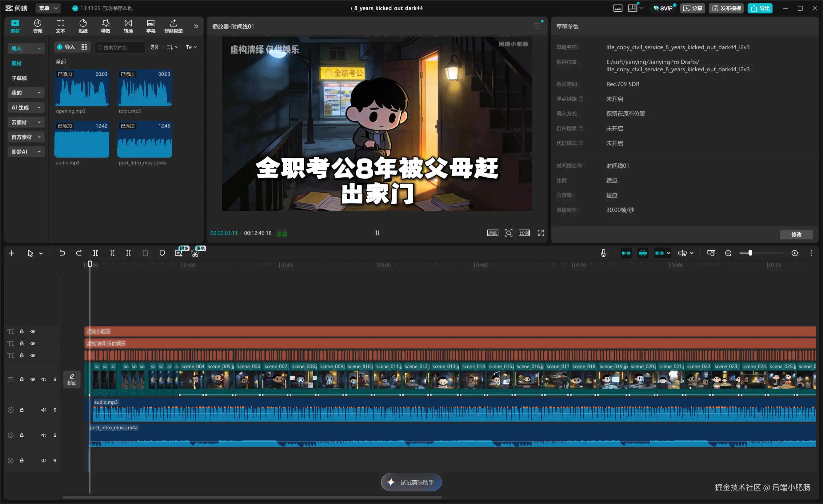Switch to the 文本 tab
This screenshot has width=823, height=504.
pyautogui.click(x=60, y=26)
